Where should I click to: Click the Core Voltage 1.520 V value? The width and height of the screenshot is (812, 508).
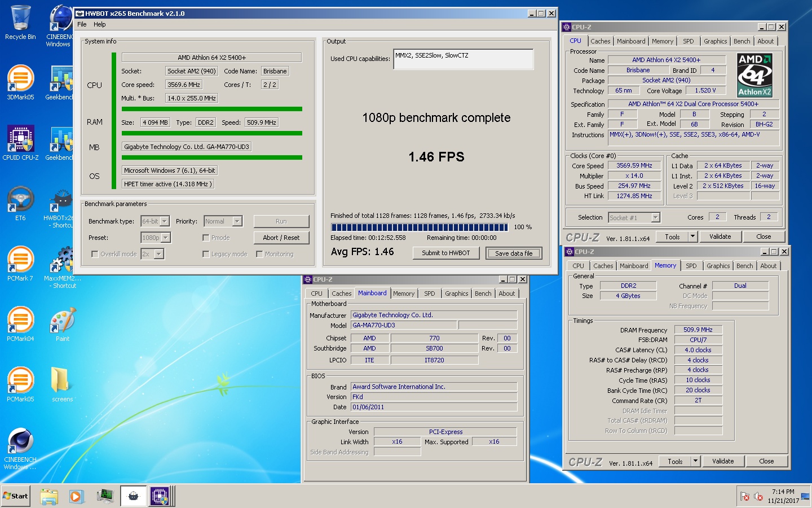(x=706, y=90)
